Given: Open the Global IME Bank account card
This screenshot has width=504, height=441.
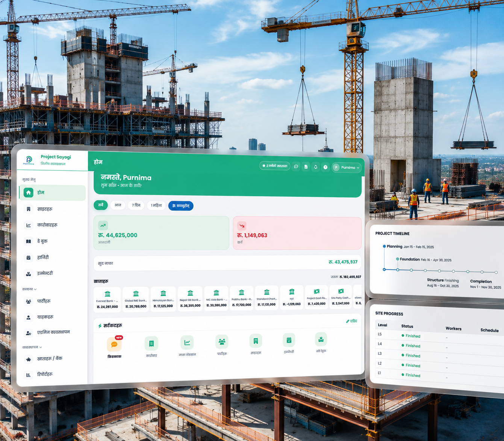Looking at the screenshot, I should [136, 299].
